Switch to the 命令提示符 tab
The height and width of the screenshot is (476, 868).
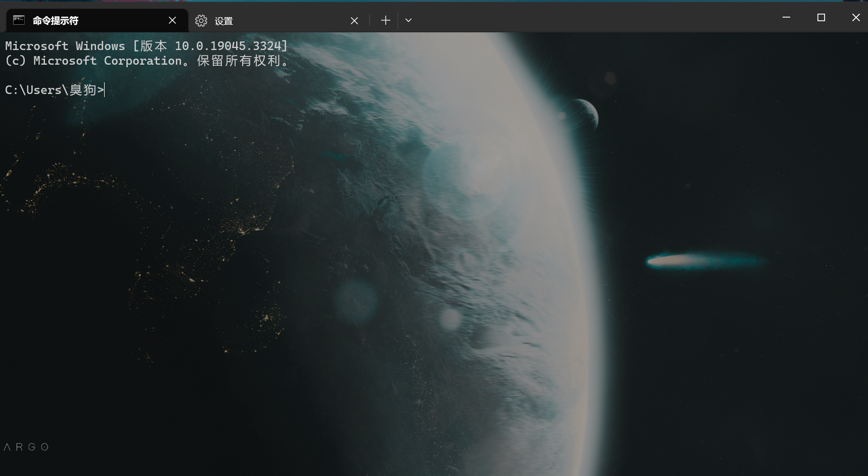coord(97,21)
